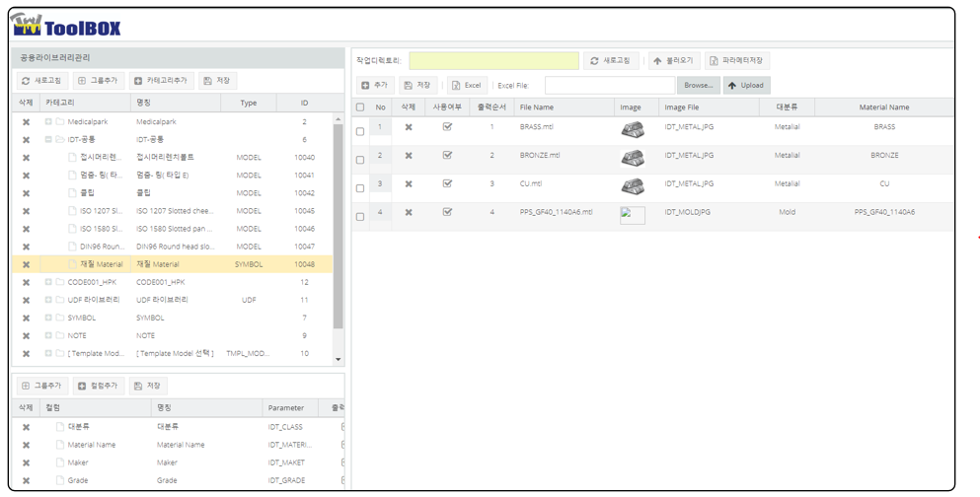Delete the CODE001_HPK row
The height and width of the screenshot is (497, 980).
tap(26, 283)
